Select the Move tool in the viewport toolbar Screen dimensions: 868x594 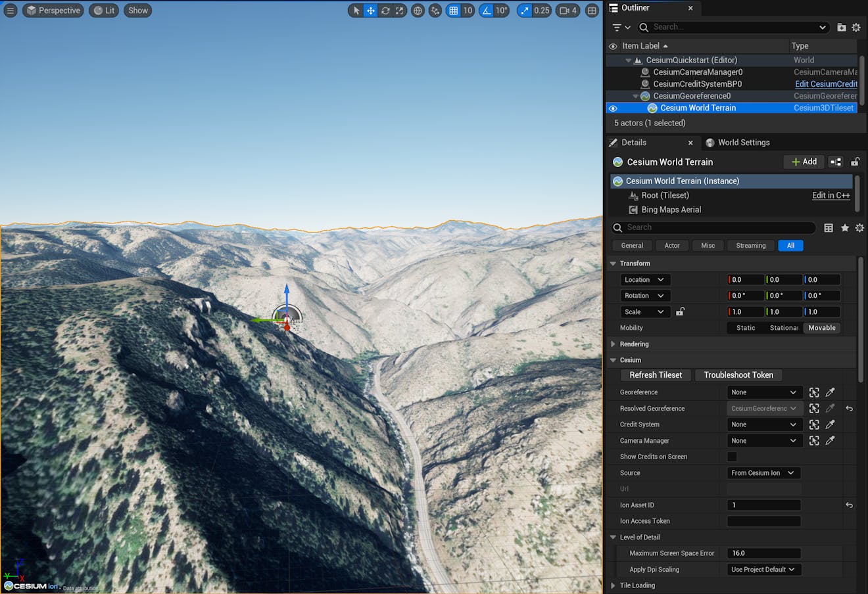coord(372,11)
